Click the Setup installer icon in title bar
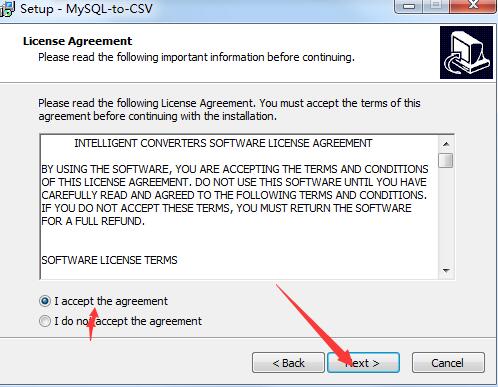 [x=7, y=8]
